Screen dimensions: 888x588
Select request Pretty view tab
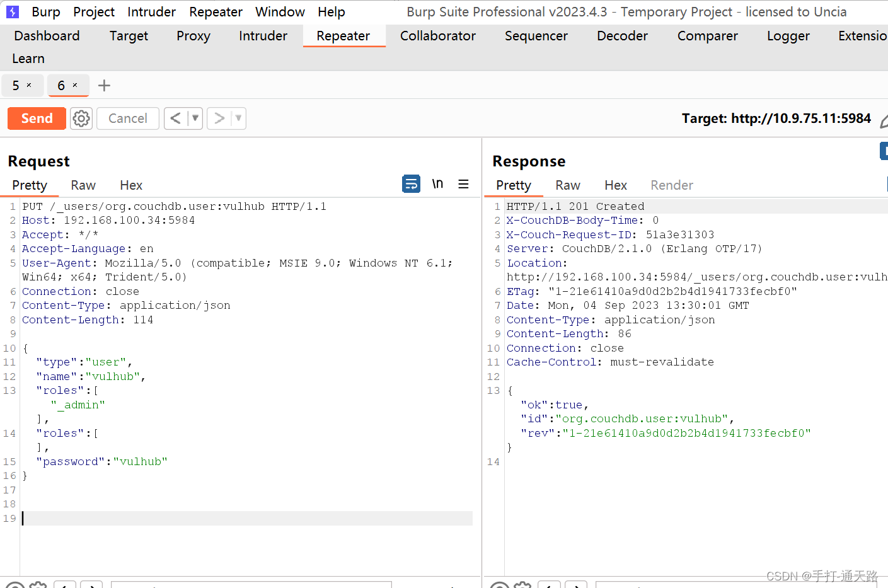point(30,185)
